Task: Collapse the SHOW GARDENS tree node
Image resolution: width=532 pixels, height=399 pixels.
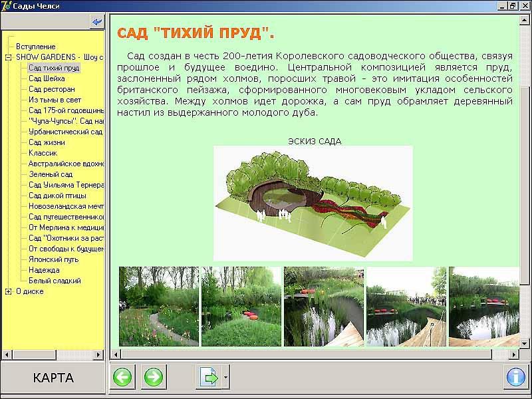Action: pos(8,57)
